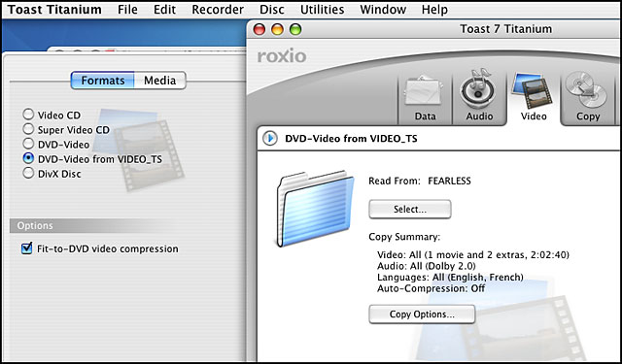Viewport: 622px width, 364px height.
Task: Minimize the Toast 7 Titanium window
Action: point(277,29)
